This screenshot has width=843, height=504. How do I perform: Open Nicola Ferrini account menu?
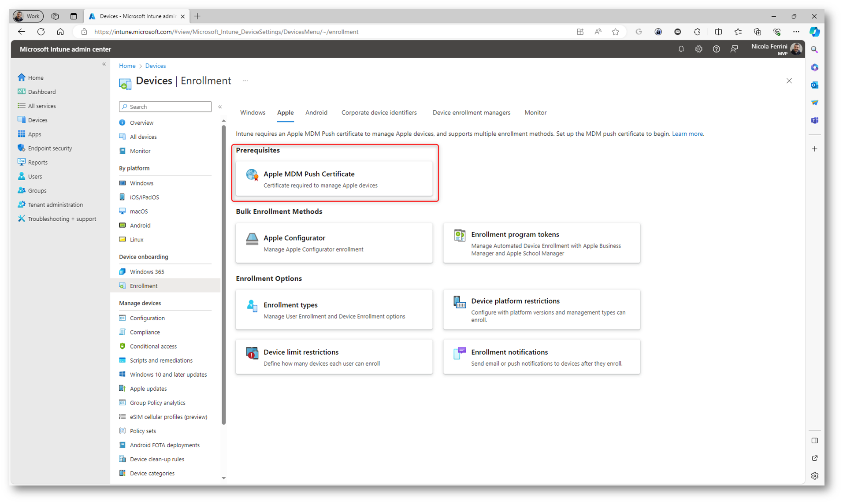(x=776, y=49)
